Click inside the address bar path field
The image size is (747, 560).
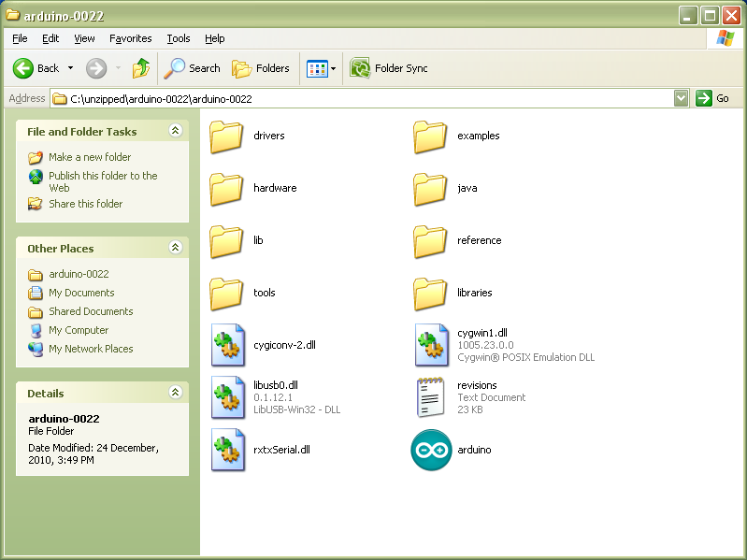(374, 98)
